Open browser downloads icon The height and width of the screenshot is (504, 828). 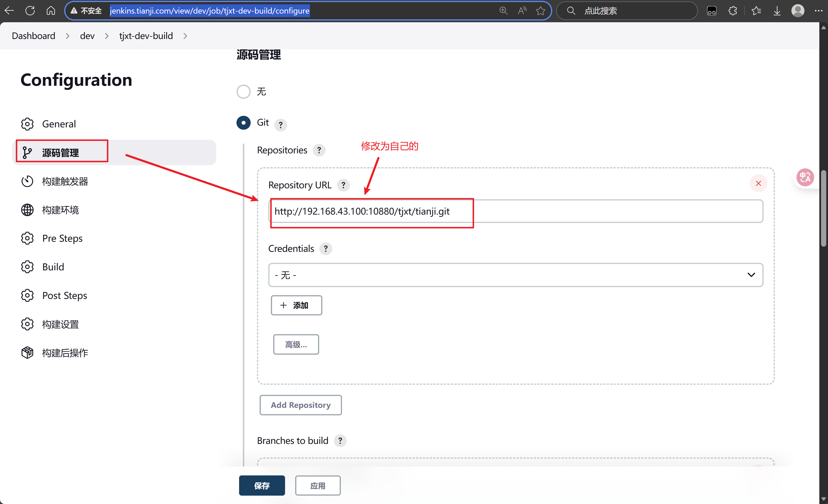click(777, 11)
